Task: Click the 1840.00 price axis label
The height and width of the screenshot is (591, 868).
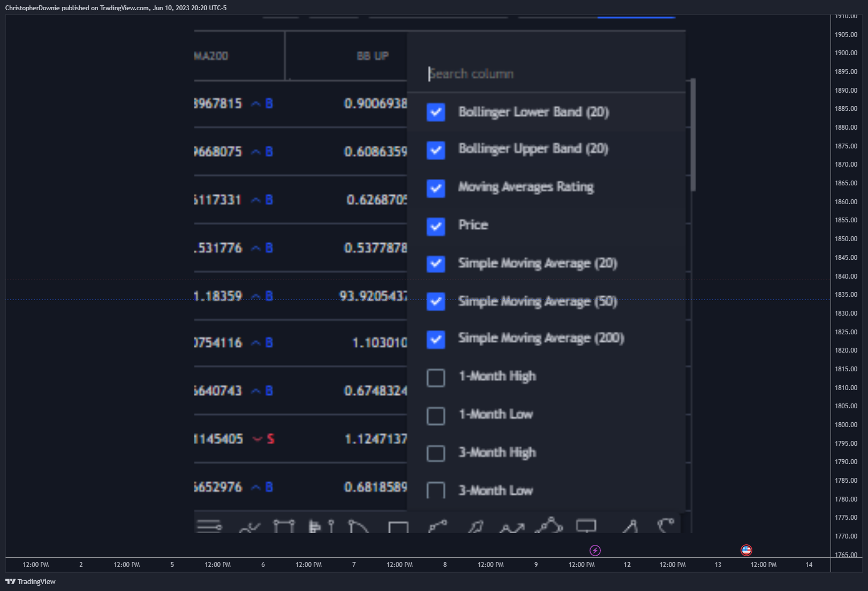Action: coord(846,276)
